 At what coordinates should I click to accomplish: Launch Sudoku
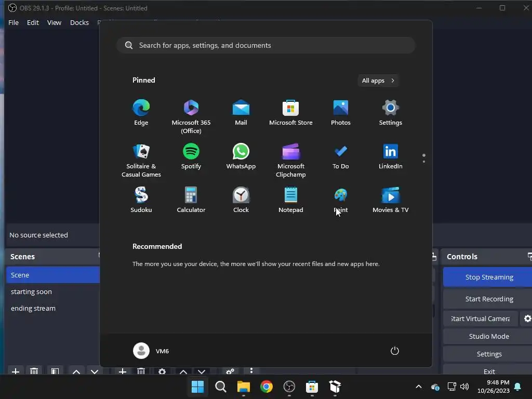coord(141,200)
